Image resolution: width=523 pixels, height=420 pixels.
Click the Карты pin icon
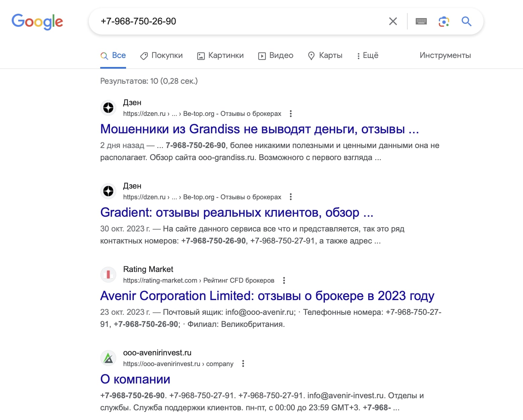(x=311, y=56)
